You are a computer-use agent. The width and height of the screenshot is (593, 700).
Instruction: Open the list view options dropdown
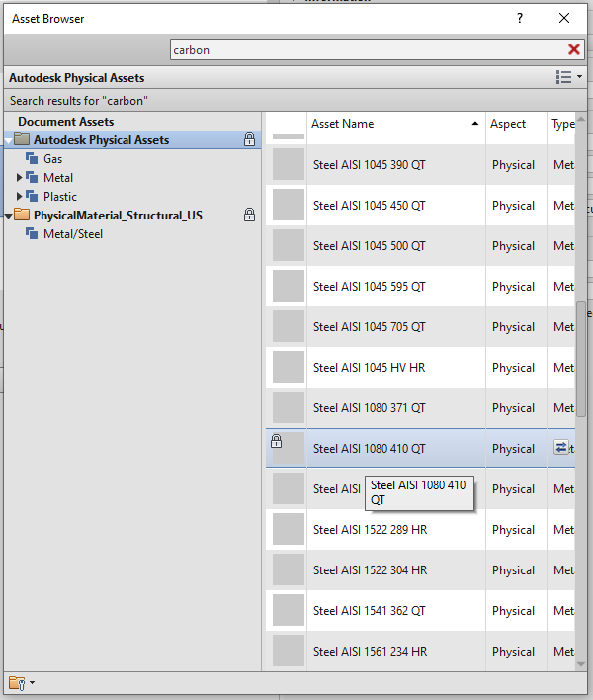[569, 77]
